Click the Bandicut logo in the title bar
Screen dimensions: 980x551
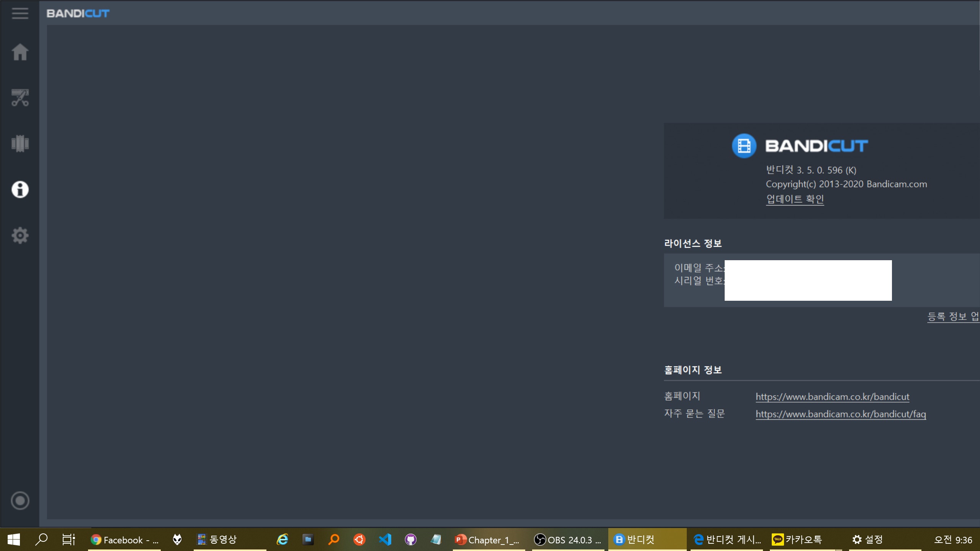[x=78, y=13]
